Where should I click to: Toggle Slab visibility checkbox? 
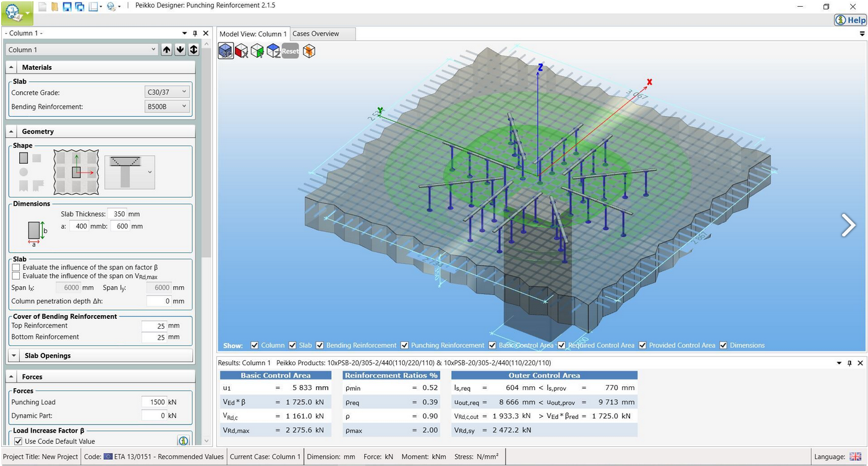point(293,345)
